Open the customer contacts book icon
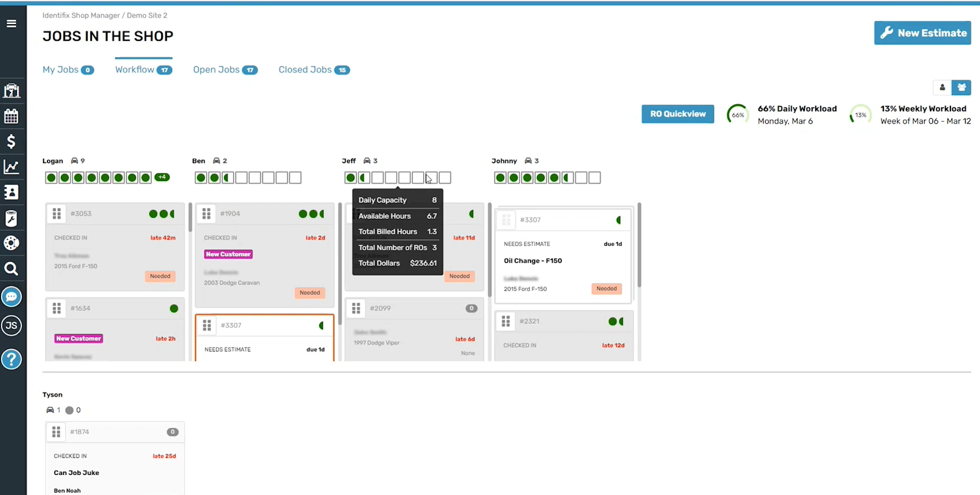980x495 pixels. 11,192
